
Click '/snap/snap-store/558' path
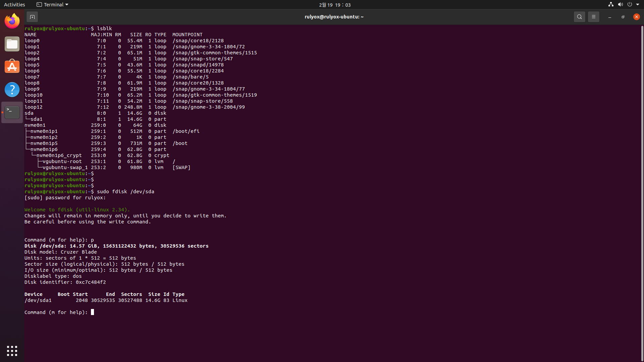[x=203, y=101]
